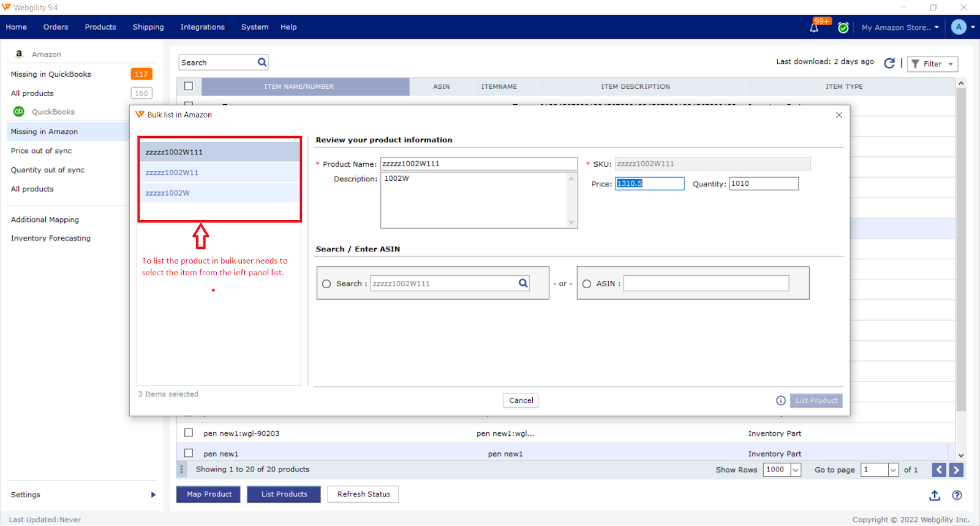Open the Show Rows dropdown
Image resolution: width=980 pixels, height=526 pixels.
796,470
